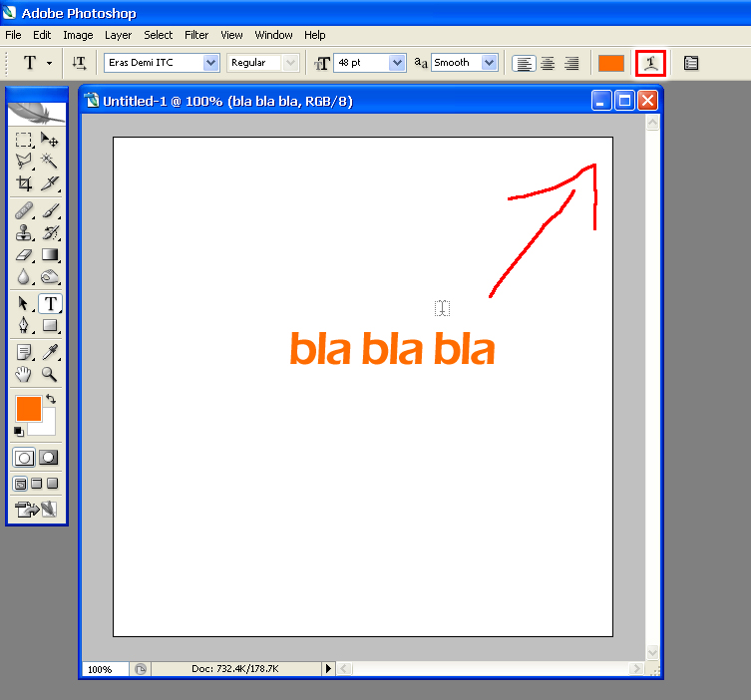Viewport: 751px width, 700px height.
Task: Toggle the character and paragraph palettes
Action: (x=691, y=63)
